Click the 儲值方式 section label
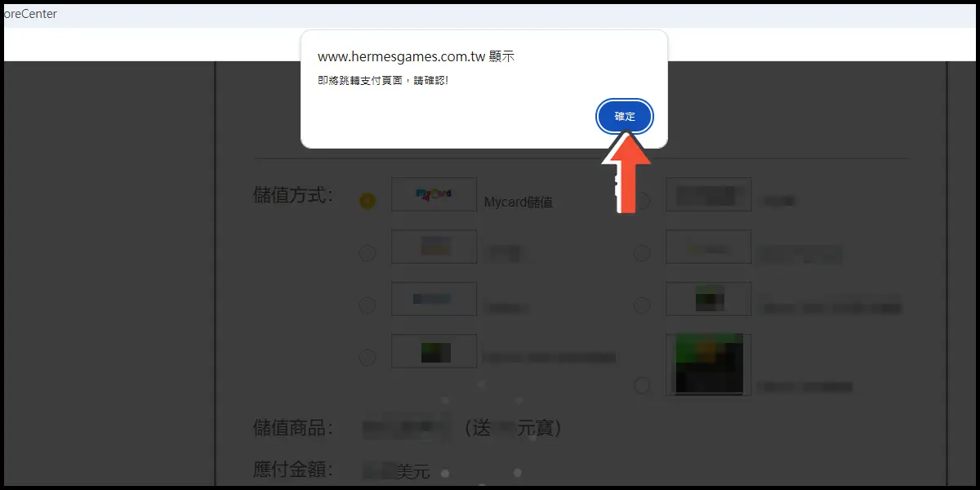 (x=293, y=195)
